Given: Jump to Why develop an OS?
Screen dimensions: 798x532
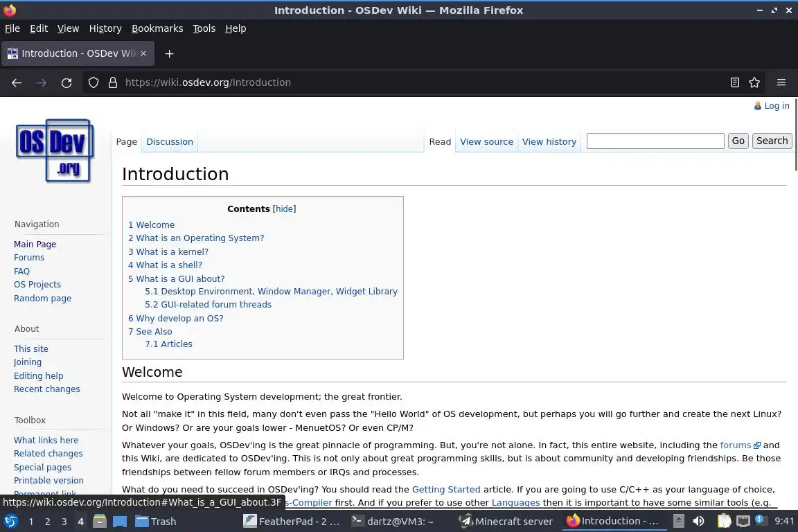Looking at the screenshot, I should [175, 318].
